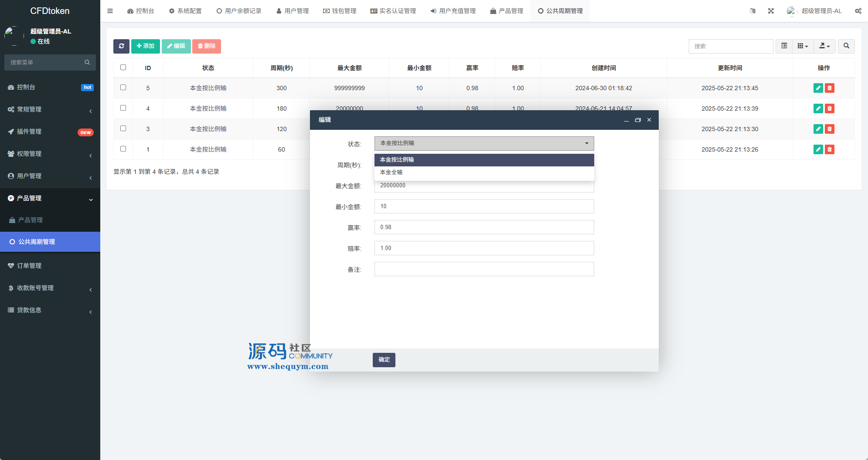Tick the select-all checkbox in the table header
Screen dimensions: 868x460
(123, 68)
